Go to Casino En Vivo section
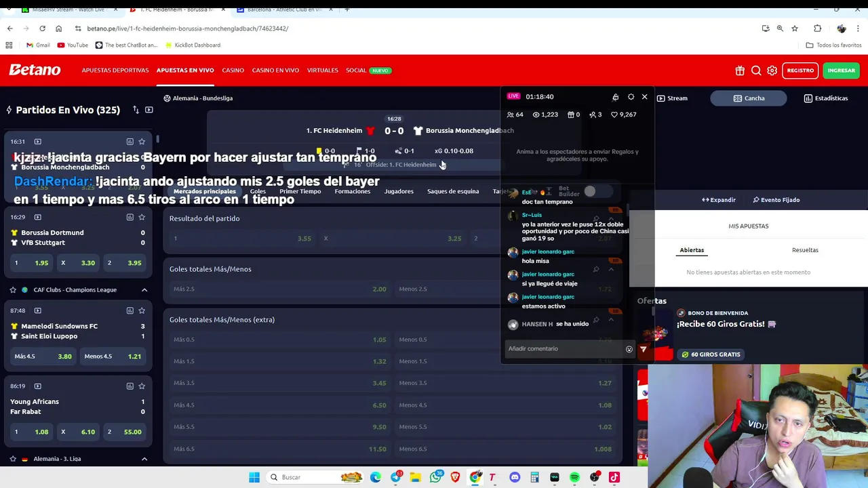Image resolution: width=868 pixels, height=488 pixels. click(x=275, y=70)
